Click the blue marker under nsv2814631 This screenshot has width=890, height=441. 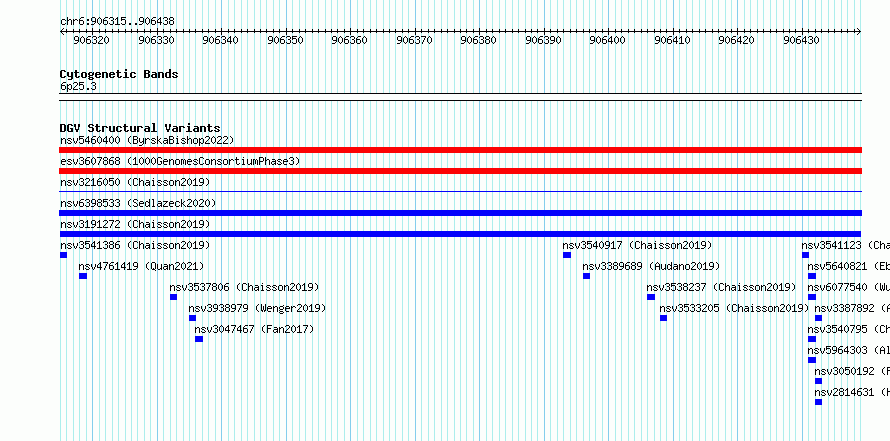[818, 402]
